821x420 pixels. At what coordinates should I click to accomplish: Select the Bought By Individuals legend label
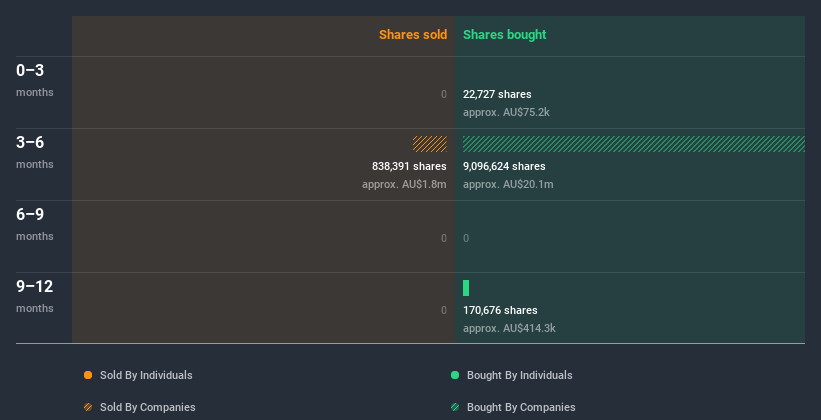point(519,375)
